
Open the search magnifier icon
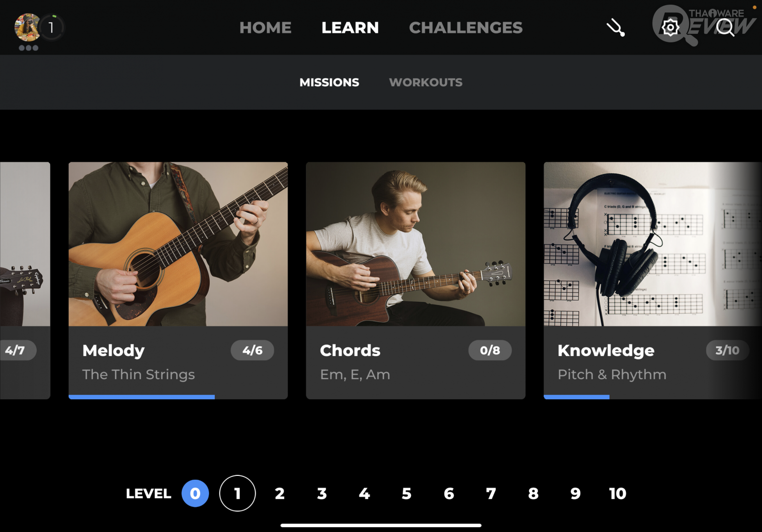(725, 28)
